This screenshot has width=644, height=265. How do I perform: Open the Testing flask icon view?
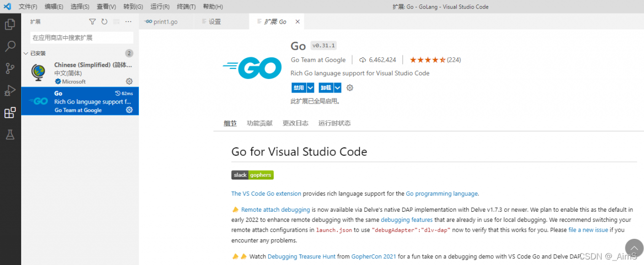[x=10, y=135]
